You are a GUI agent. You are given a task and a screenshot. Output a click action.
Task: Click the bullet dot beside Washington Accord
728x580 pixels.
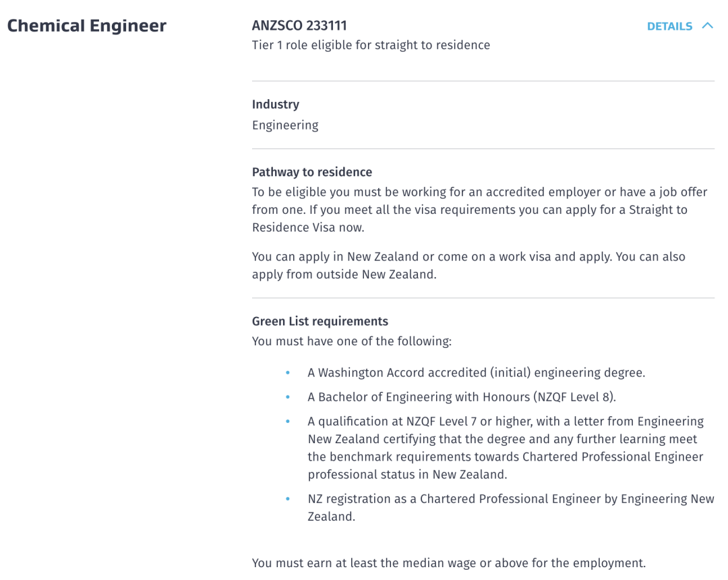click(288, 373)
